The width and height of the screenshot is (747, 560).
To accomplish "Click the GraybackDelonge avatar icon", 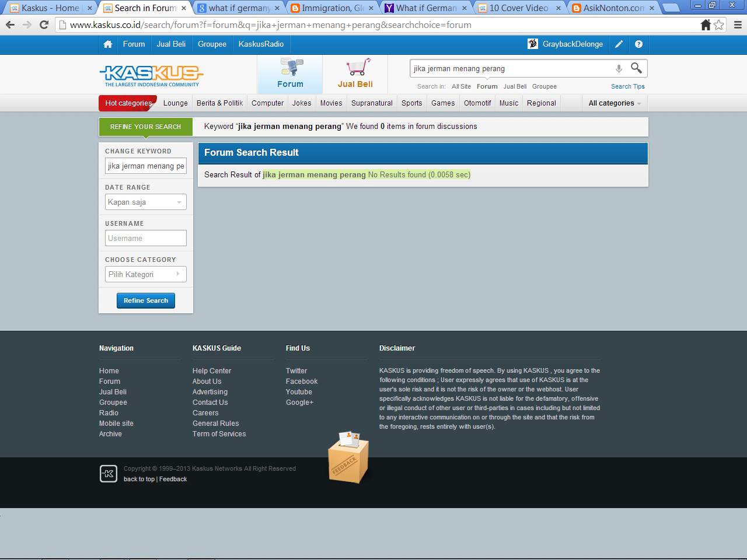I will (x=533, y=44).
